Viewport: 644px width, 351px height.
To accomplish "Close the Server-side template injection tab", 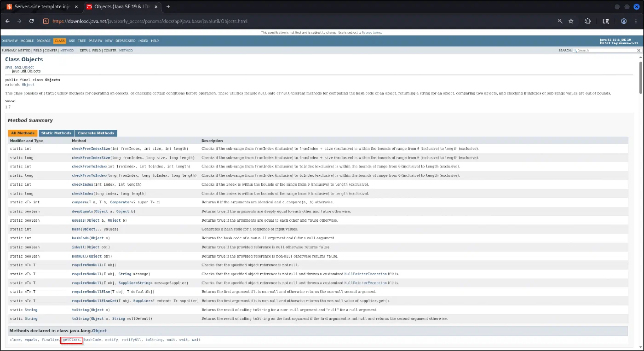I will tap(76, 7).
